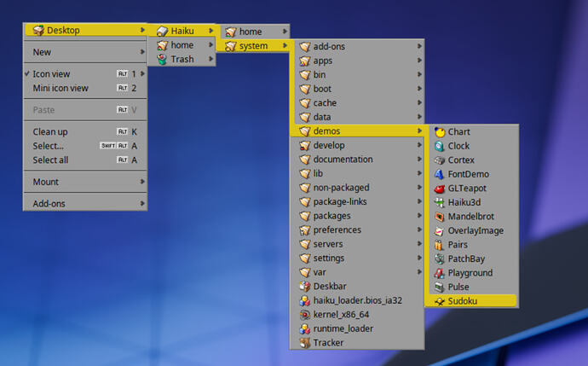Screen dimensions: 588x366
Task: Switch to Mini icon view
Action: pyautogui.click(x=84, y=88)
